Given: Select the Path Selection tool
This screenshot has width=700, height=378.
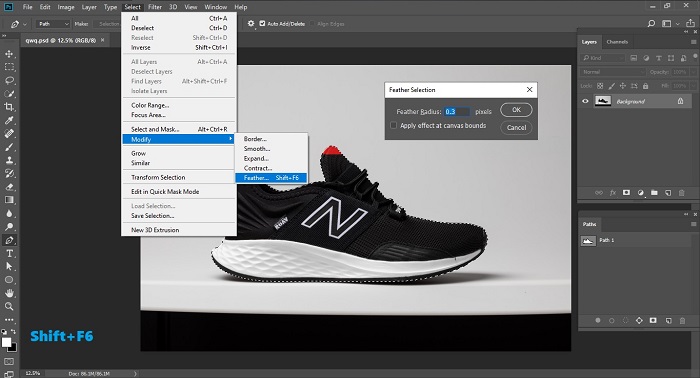Looking at the screenshot, I should tap(9, 266).
